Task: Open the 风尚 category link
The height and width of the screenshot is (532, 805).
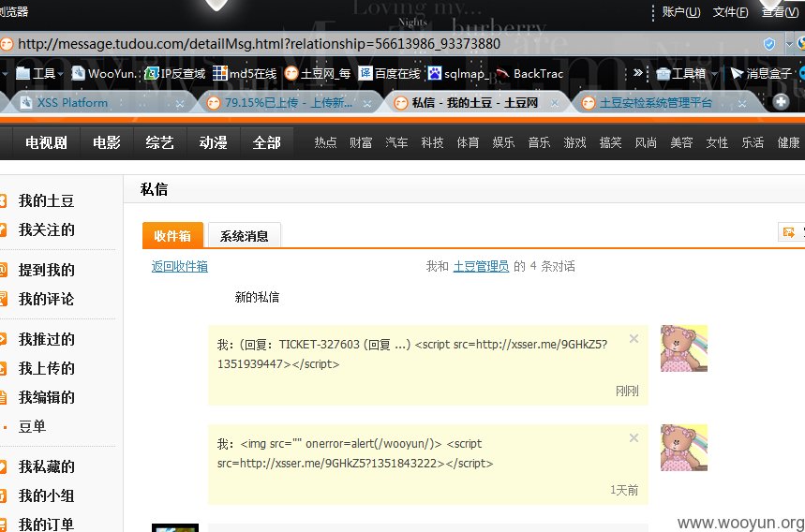Action: click(x=646, y=142)
